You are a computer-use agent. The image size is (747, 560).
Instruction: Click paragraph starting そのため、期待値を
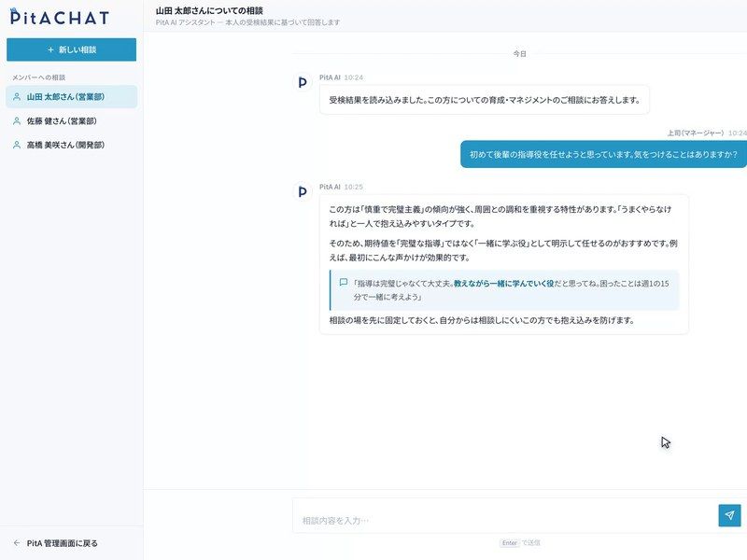point(503,250)
